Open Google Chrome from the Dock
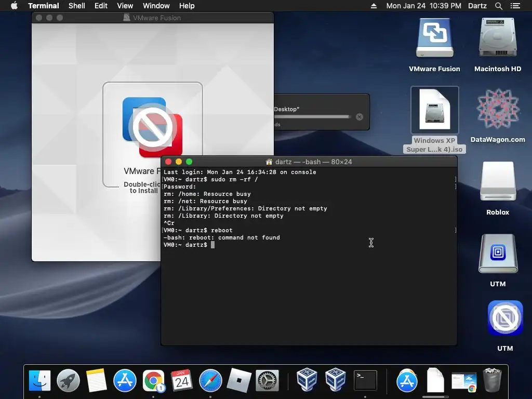The image size is (532, 399). point(153,380)
